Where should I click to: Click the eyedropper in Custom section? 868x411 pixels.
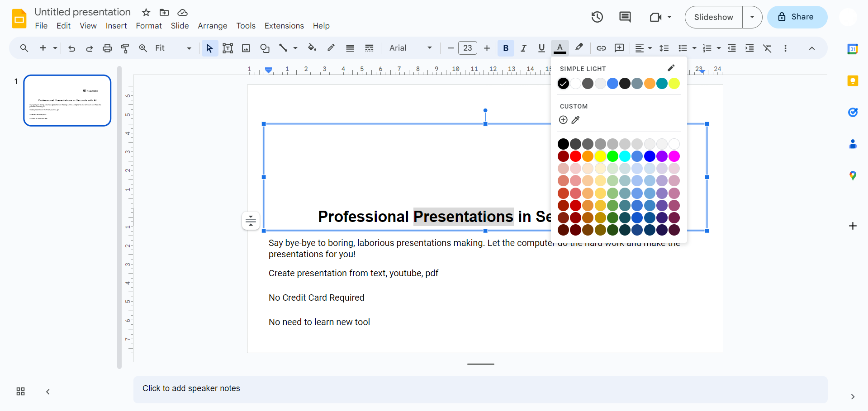pyautogui.click(x=575, y=120)
